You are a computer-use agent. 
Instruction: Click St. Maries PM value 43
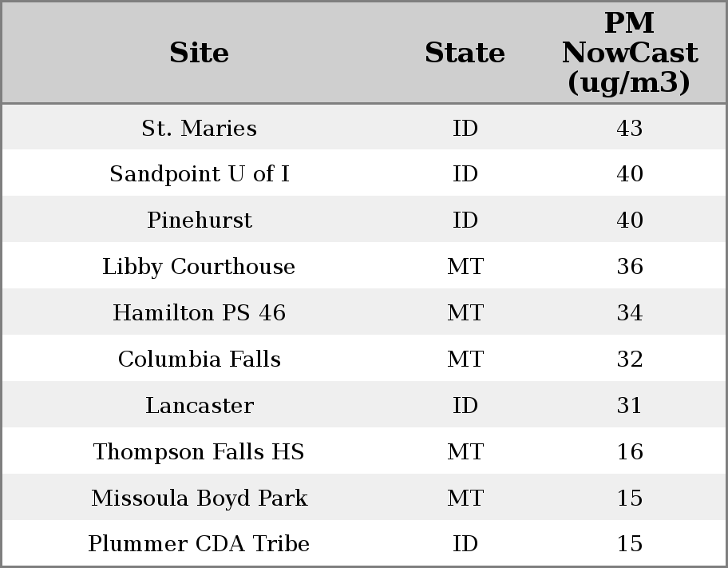pyautogui.click(x=629, y=128)
